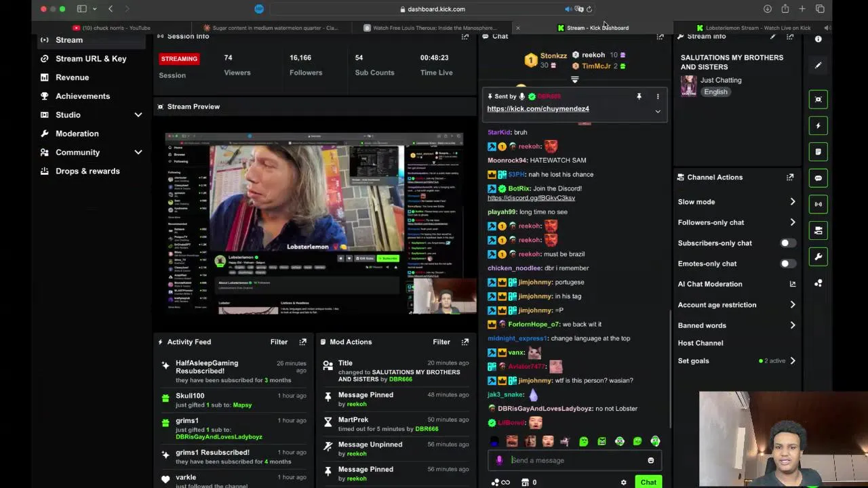Click Host Channel action
This screenshot has height=488, width=868.
click(701, 343)
